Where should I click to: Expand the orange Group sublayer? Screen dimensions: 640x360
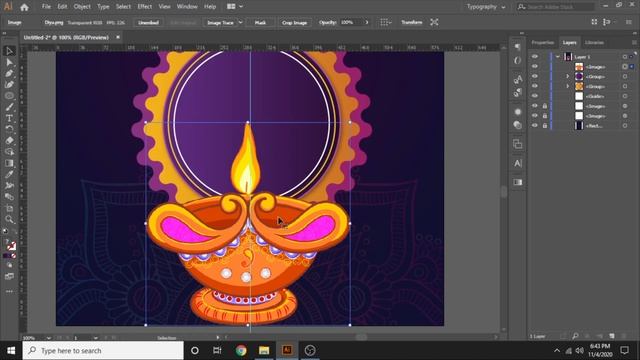(x=567, y=86)
